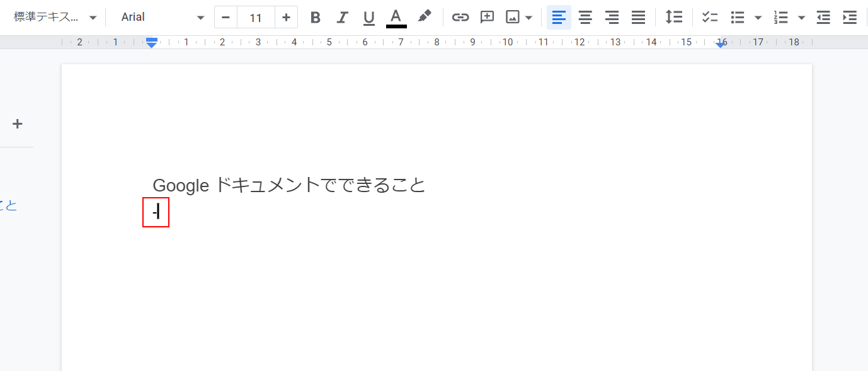Decrease the paragraph indent
Viewport: 868px width, 371px height.
click(x=823, y=17)
